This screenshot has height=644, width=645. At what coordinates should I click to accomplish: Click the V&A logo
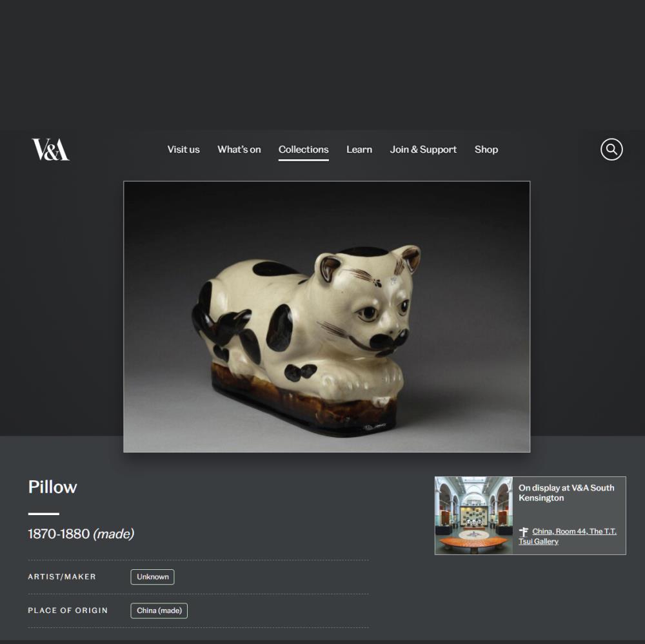coord(50,150)
